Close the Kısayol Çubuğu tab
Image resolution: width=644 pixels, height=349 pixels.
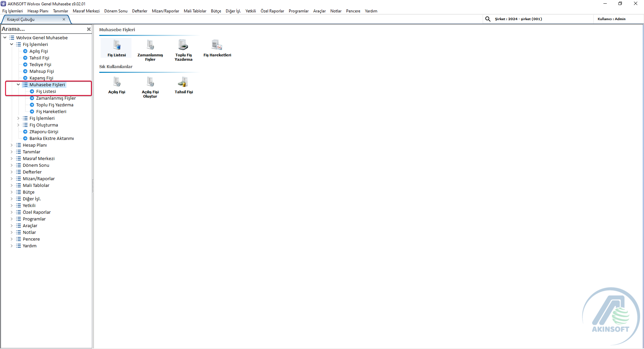(x=64, y=19)
